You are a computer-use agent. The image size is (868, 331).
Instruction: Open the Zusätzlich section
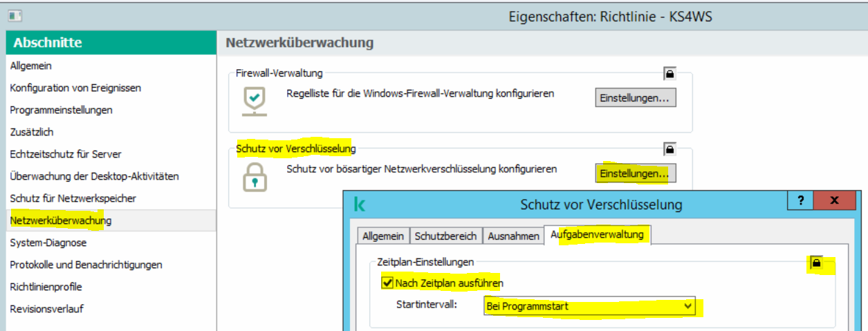point(111,132)
